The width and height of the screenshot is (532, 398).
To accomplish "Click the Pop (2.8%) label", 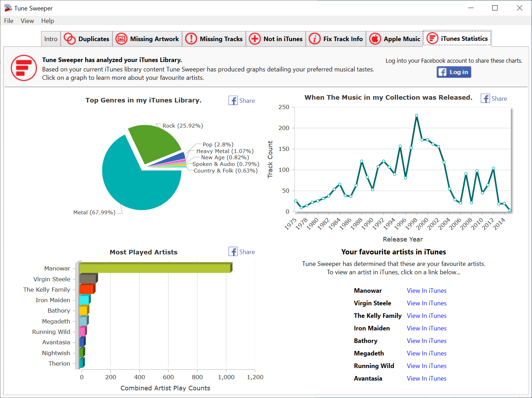I will tap(218, 145).
